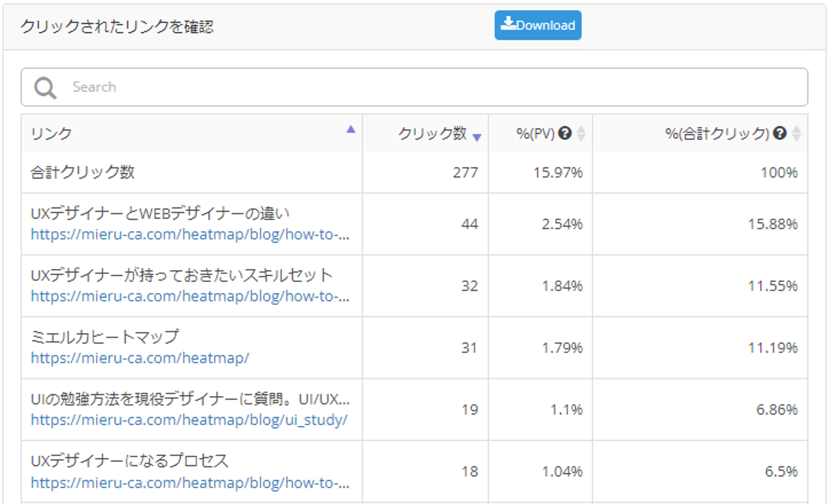Open the heatmap/blog/ui_study/ link
This screenshot has width=829, height=504.
click(189, 420)
